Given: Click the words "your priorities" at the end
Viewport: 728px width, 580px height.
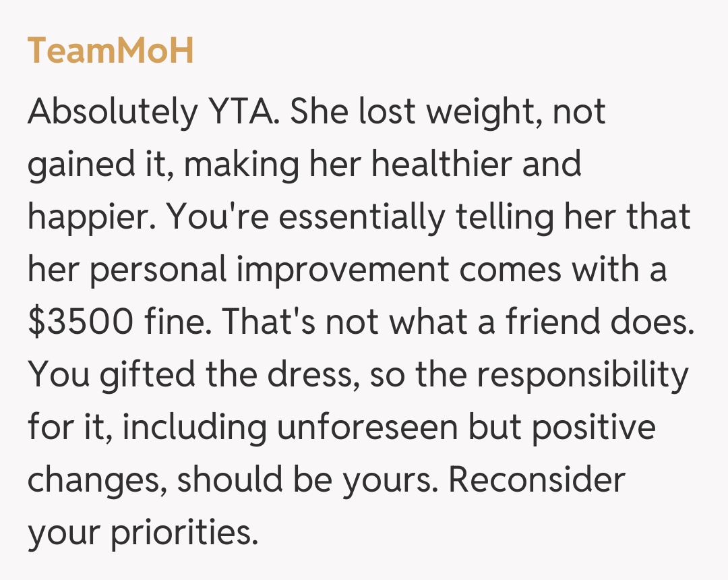Looking at the screenshot, I should pyautogui.click(x=142, y=533).
